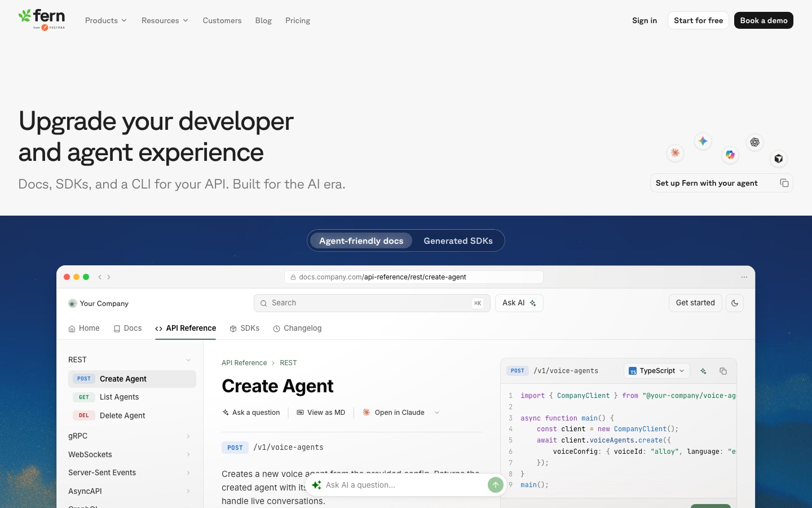Image resolution: width=812 pixels, height=508 pixels.
Task: Collapse the REST sidebar section
Action: coord(188,360)
